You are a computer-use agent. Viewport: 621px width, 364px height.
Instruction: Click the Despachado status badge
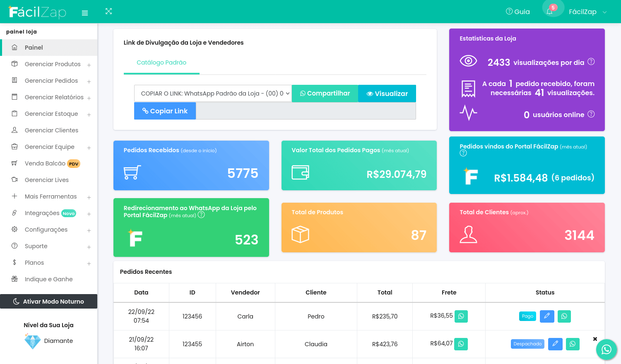[527, 344]
